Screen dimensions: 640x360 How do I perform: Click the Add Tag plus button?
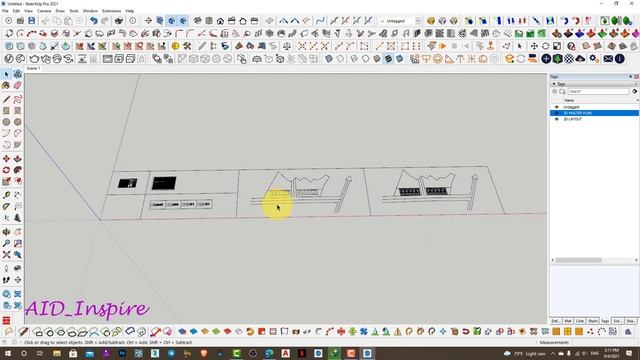coord(554,91)
